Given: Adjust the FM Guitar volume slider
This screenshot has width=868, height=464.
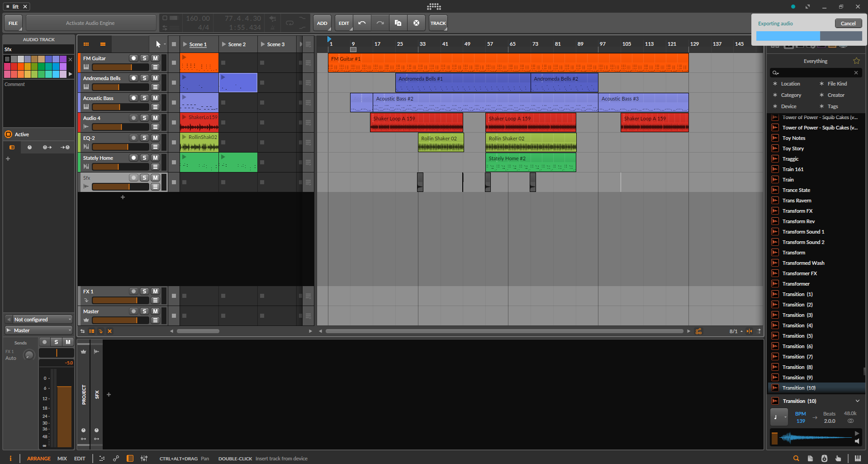Looking at the screenshot, I should click(120, 67).
